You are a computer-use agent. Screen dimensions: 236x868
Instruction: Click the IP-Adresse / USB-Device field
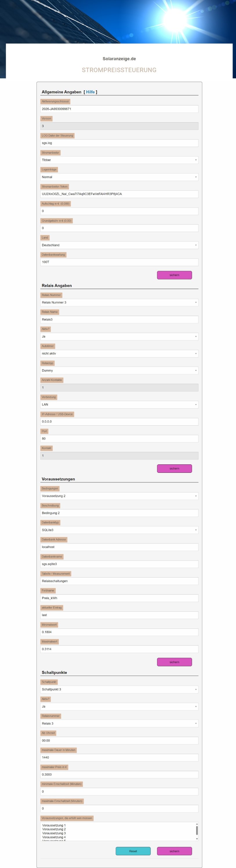(x=119, y=422)
